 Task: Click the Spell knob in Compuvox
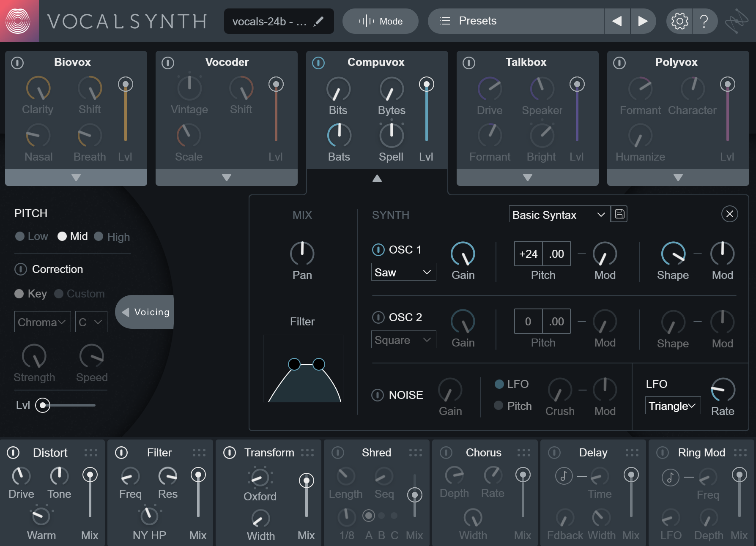[392, 135]
